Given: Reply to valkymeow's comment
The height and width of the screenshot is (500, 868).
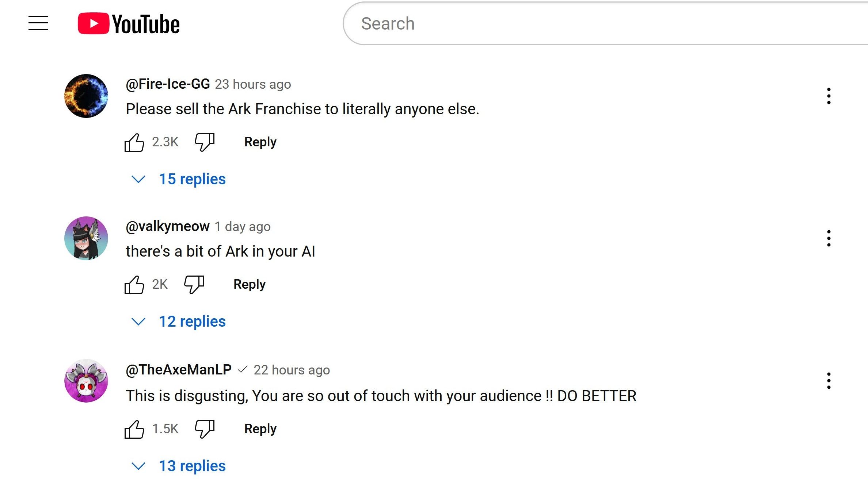Looking at the screenshot, I should [x=249, y=284].
